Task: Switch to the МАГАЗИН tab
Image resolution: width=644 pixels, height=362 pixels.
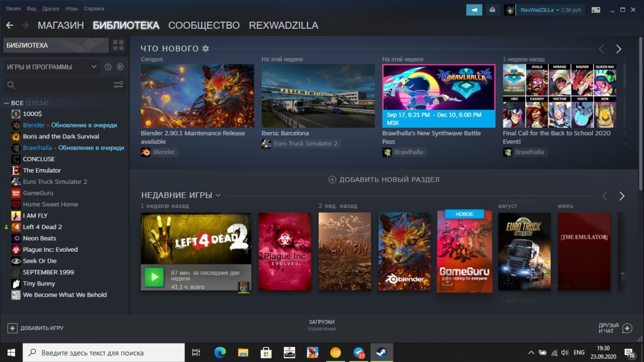Action: (x=60, y=25)
